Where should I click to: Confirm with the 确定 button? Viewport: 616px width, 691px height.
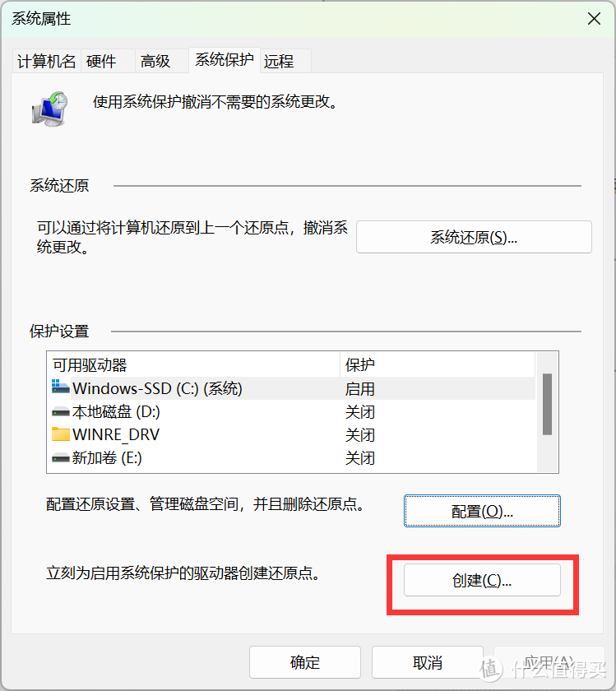[x=305, y=662]
